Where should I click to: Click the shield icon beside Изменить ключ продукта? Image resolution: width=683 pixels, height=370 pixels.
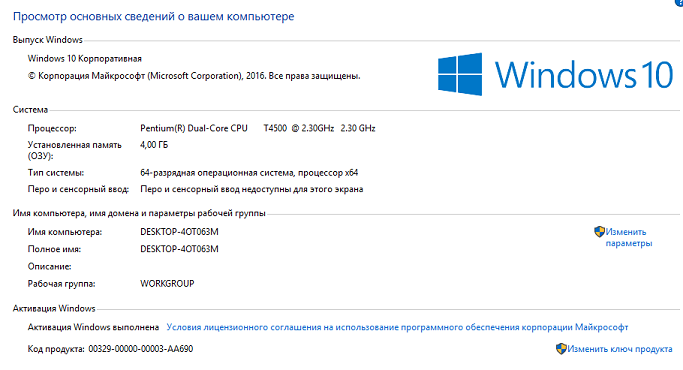click(561, 348)
